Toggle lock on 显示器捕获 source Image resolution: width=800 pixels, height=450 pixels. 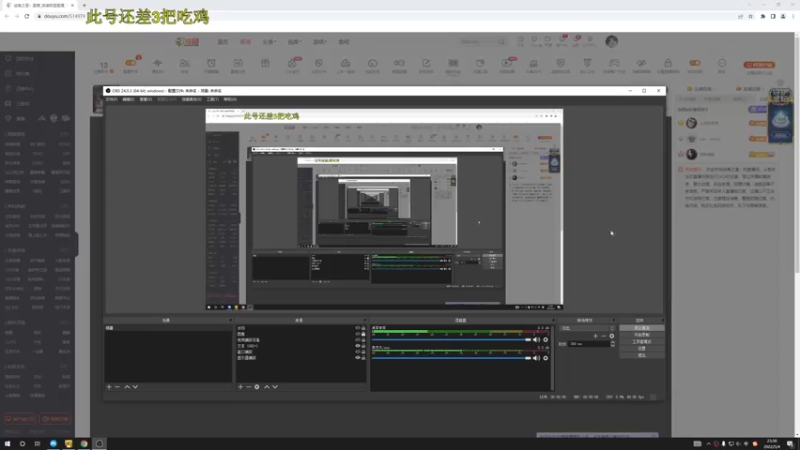[x=363, y=358]
